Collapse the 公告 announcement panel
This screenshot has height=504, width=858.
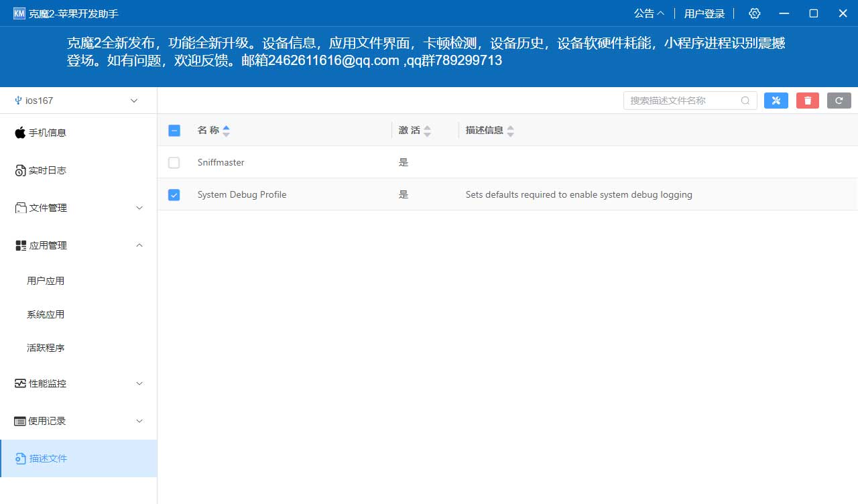650,13
